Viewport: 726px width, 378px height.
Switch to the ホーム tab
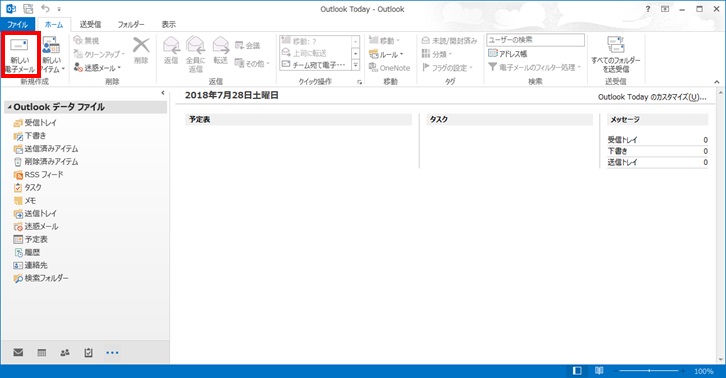point(54,24)
